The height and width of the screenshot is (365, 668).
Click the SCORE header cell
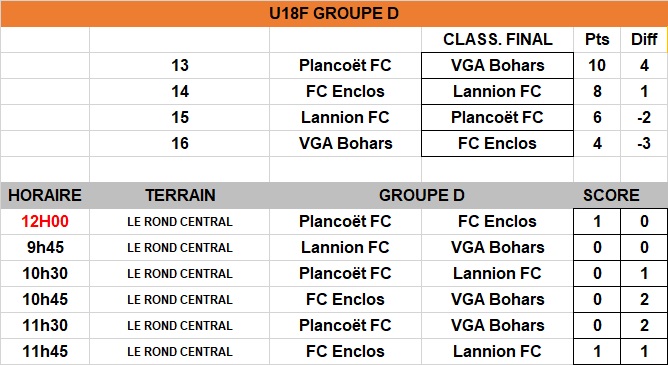(611, 195)
